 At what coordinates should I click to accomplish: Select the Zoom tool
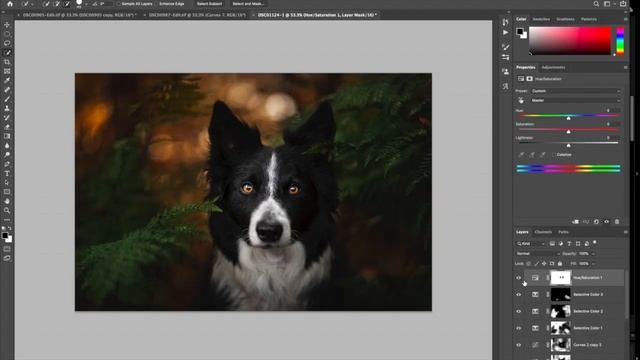point(7,211)
